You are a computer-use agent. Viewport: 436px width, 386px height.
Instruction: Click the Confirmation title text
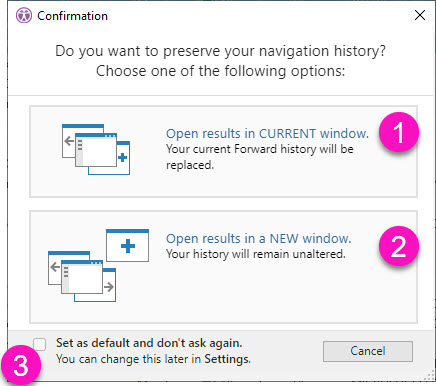tap(72, 16)
